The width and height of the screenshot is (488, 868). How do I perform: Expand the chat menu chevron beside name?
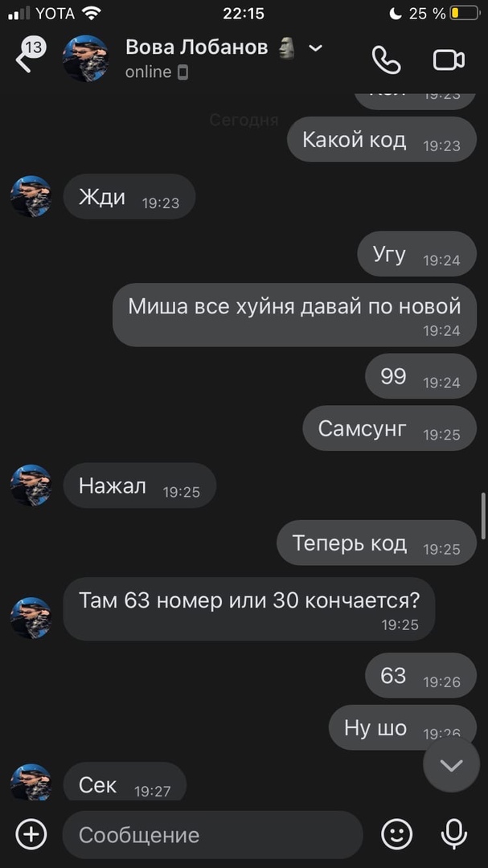point(315,48)
